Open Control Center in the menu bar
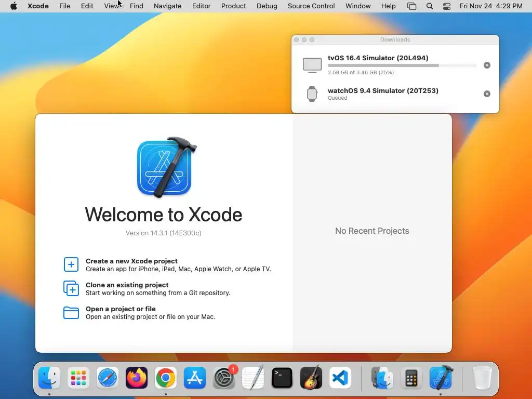The image size is (532, 399). click(x=447, y=6)
